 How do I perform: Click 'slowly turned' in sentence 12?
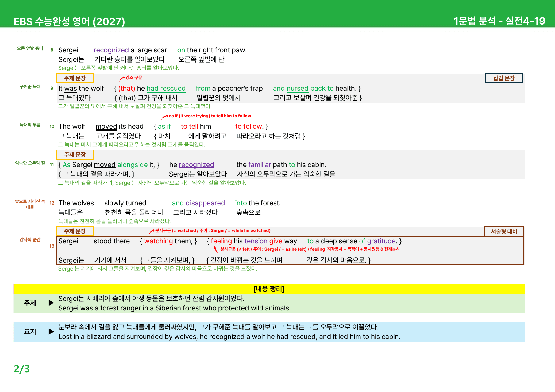pos(125,203)
